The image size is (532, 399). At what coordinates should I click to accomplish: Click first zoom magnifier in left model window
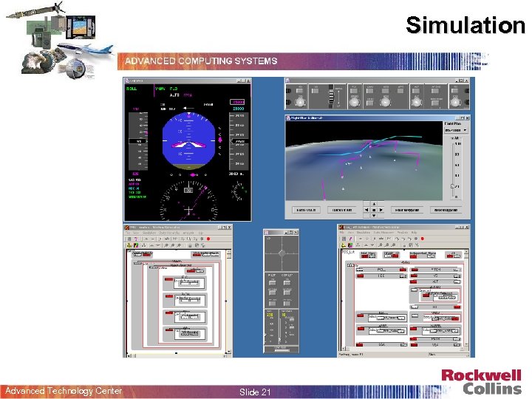[x=166, y=245]
